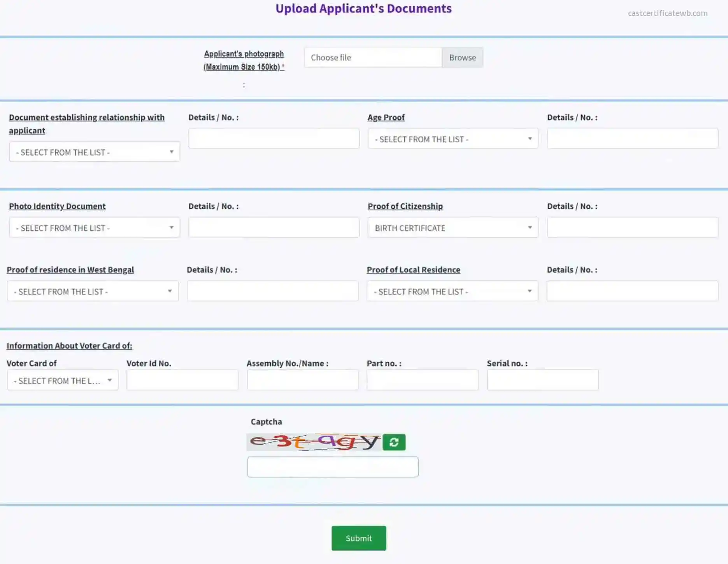
Task: Click Details/No. field beside Age Proof
Action: pyautogui.click(x=632, y=138)
